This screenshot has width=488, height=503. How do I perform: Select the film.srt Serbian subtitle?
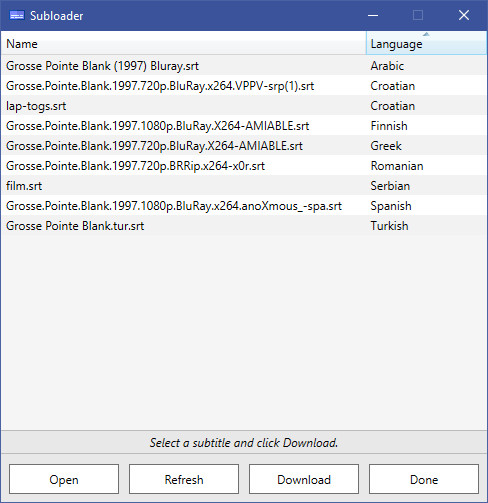244,186
